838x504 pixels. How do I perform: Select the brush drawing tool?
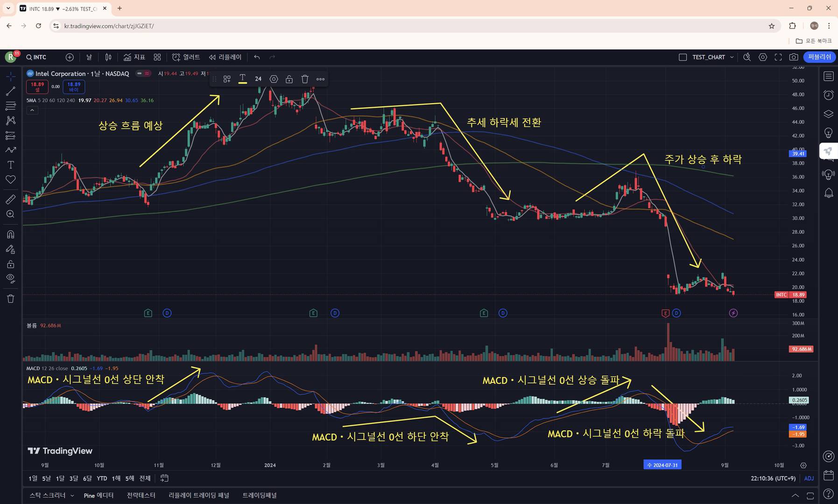[x=10, y=150]
